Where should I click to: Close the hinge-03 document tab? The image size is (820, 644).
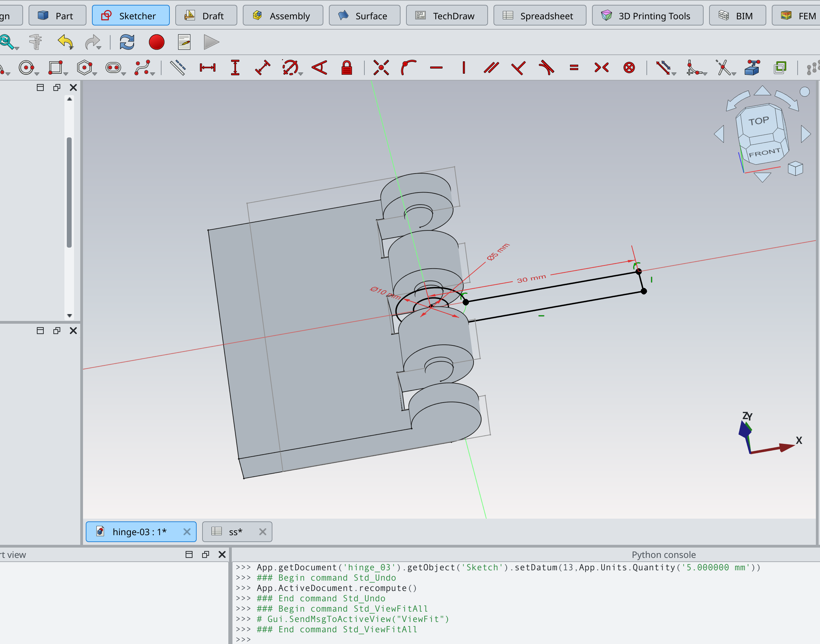pos(187,532)
